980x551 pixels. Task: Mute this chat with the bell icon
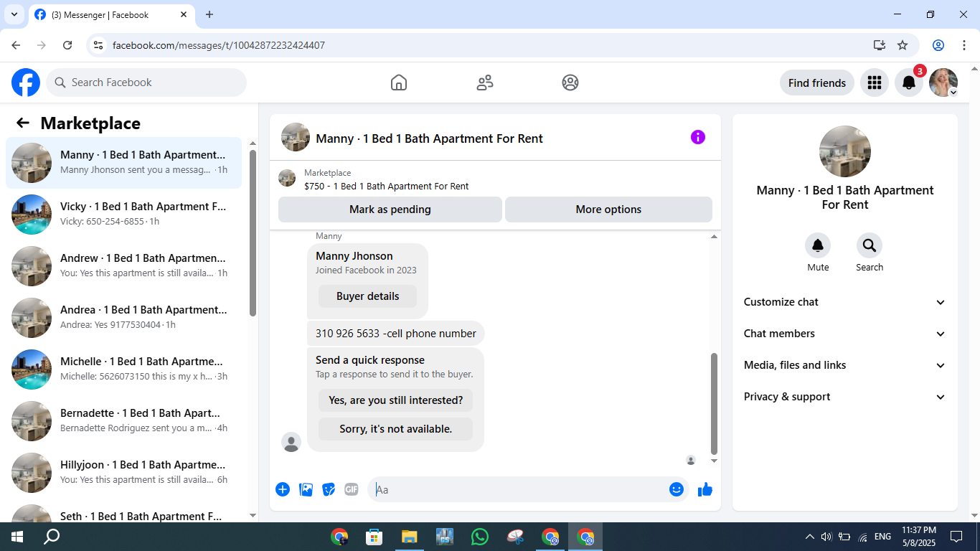coord(818,246)
